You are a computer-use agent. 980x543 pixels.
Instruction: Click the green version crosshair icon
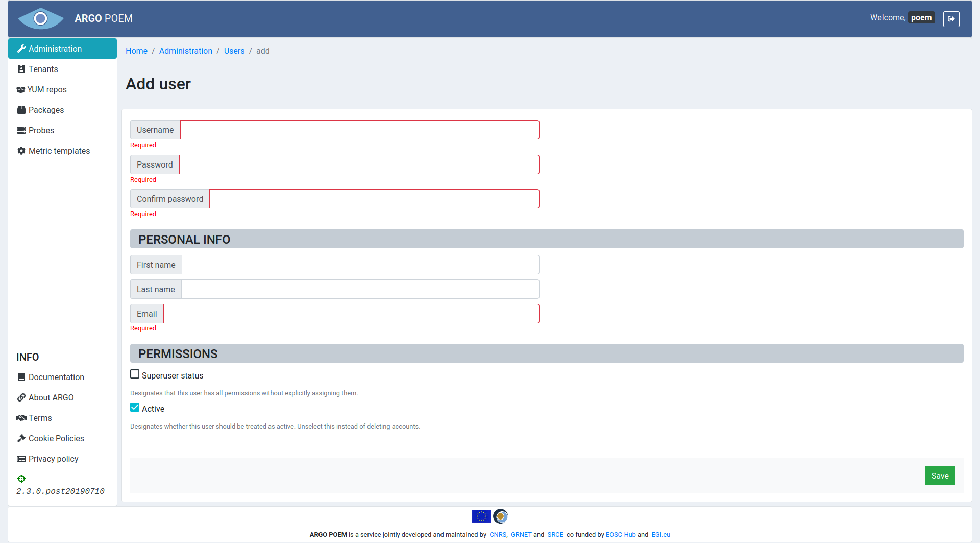[21, 479]
